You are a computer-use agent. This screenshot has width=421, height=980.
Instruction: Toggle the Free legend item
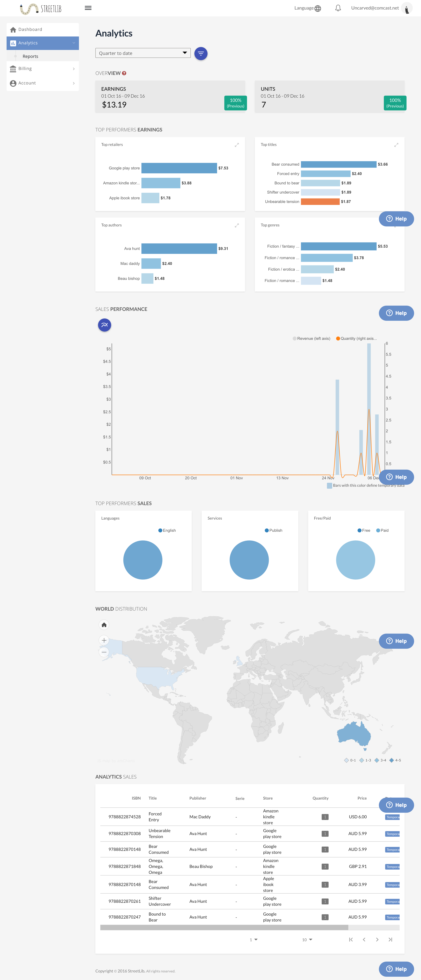[364, 530]
